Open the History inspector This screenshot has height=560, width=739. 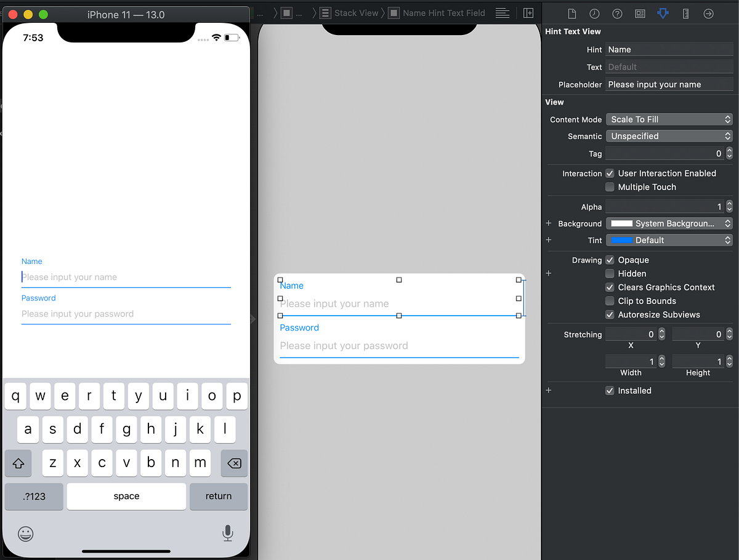596,13
